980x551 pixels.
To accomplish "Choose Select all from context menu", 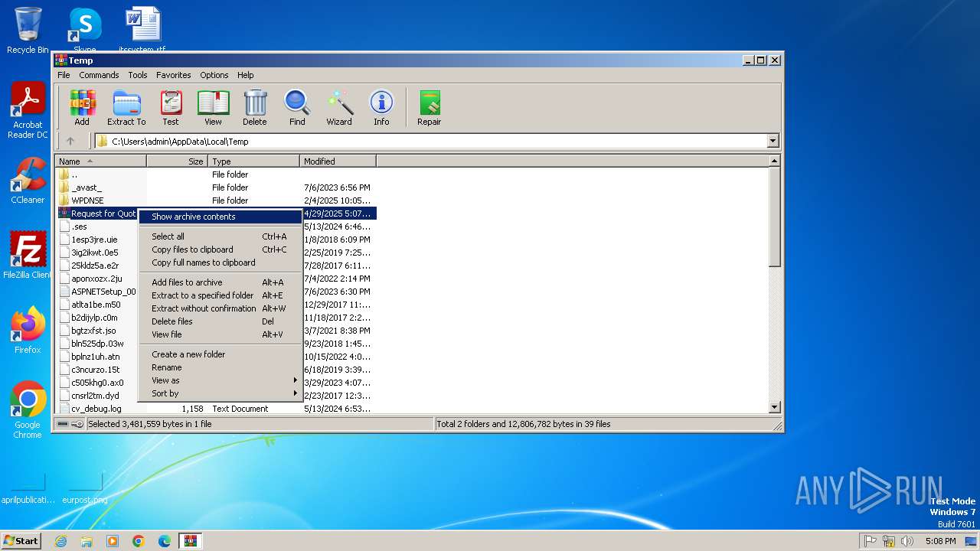I will coord(220,236).
